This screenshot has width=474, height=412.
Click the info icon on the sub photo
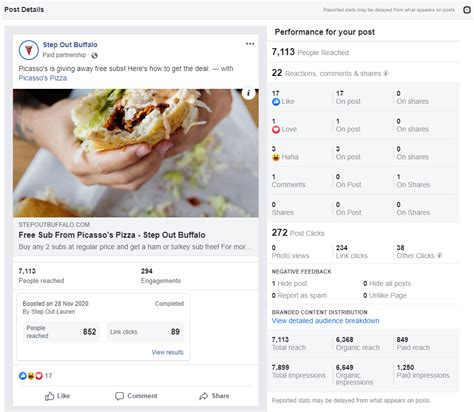point(248,93)
